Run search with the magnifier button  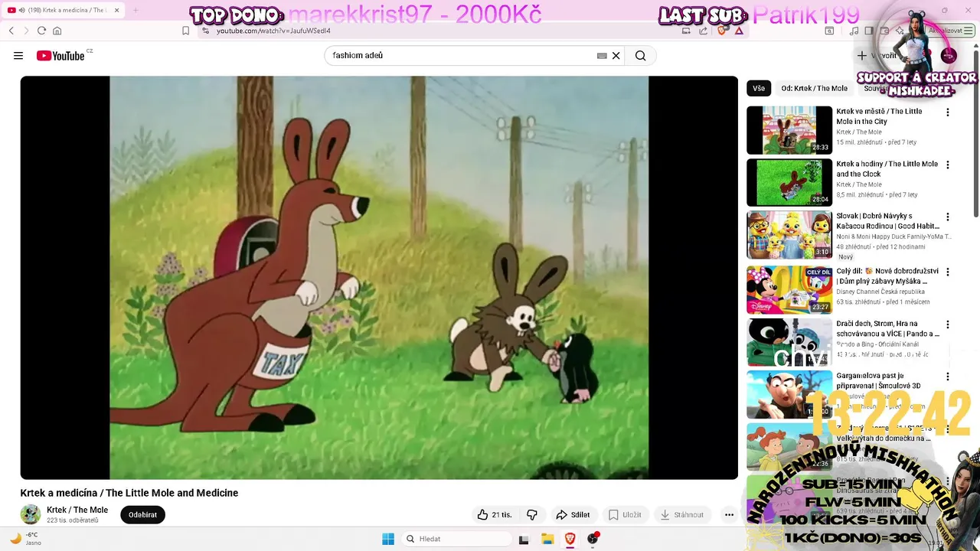[x=640, y=56]
